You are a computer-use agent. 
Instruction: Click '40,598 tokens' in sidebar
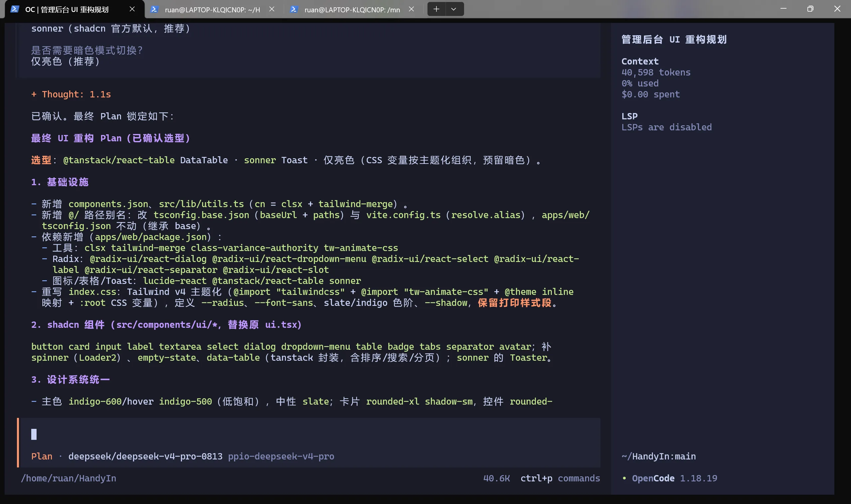[656, 72]
